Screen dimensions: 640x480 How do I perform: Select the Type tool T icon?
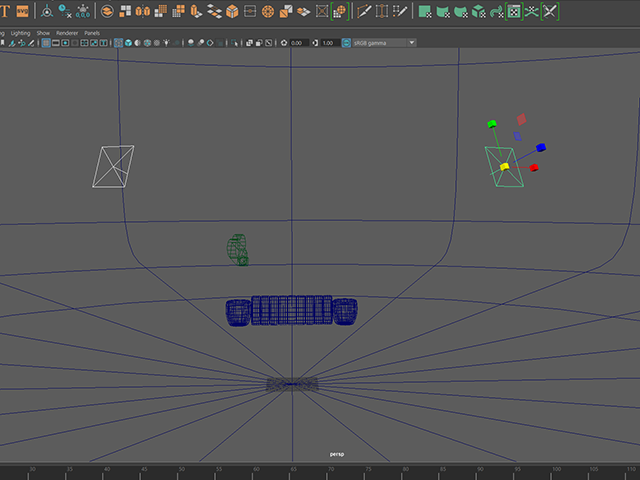pyautogui.click(x=5, y=11)
